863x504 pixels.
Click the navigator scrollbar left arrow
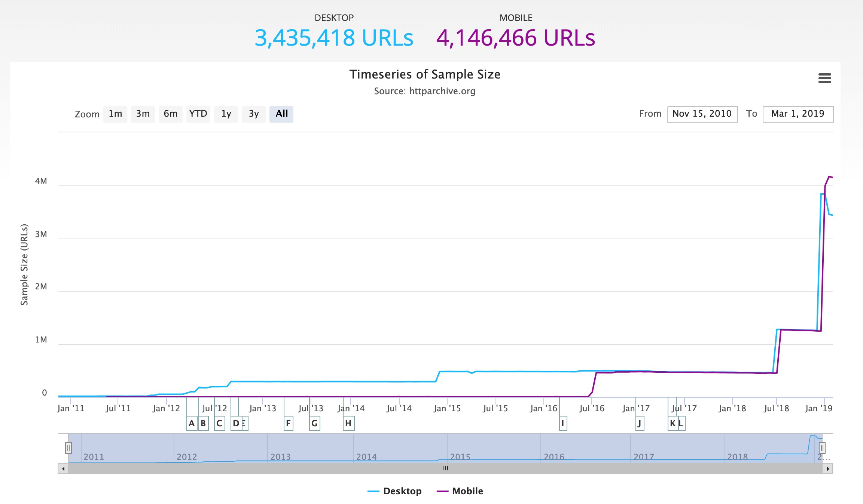63,468
